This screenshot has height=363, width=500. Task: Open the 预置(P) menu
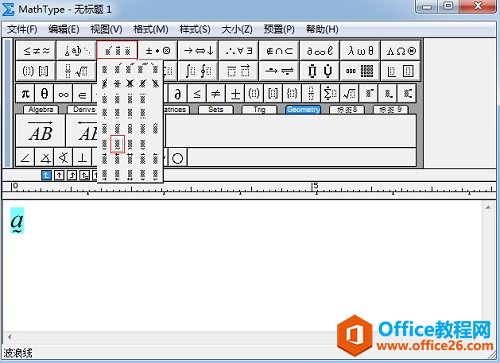pyautogui.click(x=279, y=29)
